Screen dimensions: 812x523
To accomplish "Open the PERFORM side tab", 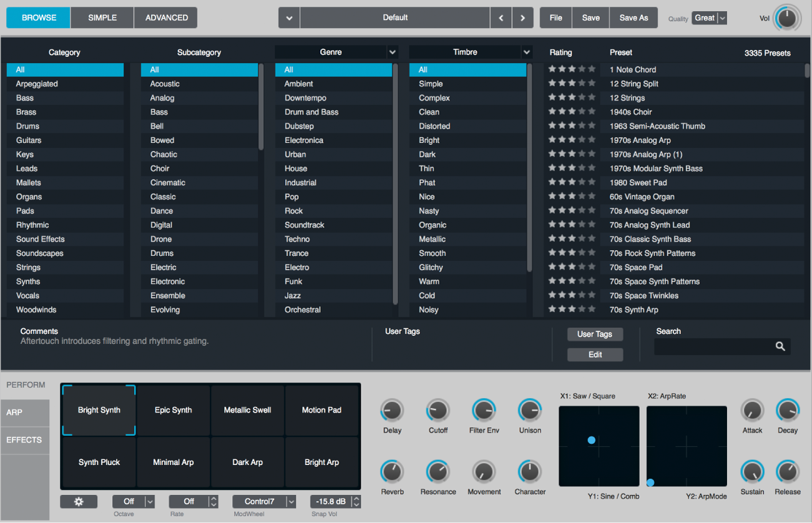I will coord(26,385).
